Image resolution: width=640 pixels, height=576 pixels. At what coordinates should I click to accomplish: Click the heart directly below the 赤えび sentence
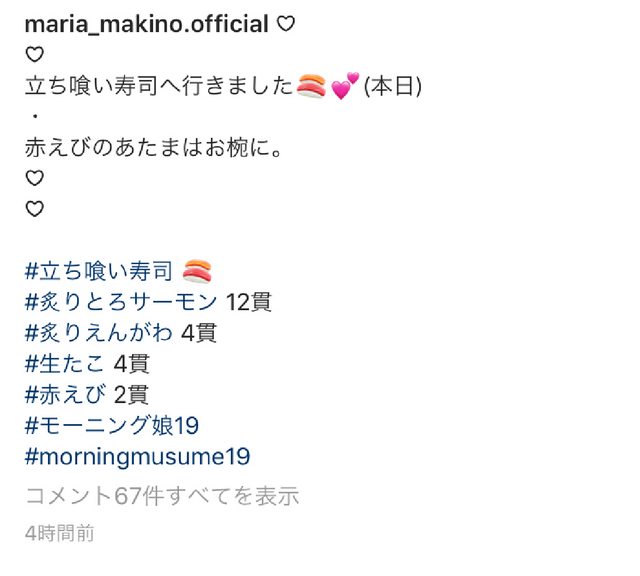tap(35, 178)
